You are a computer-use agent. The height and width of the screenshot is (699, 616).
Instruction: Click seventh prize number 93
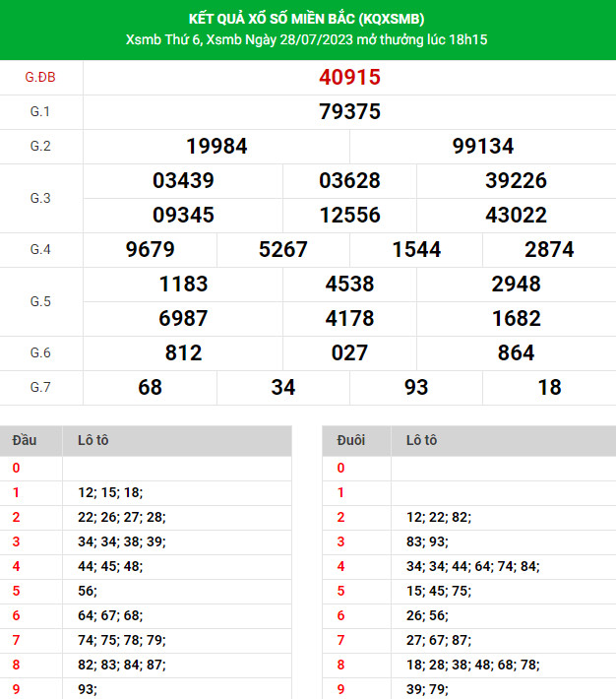pos(416,387)
